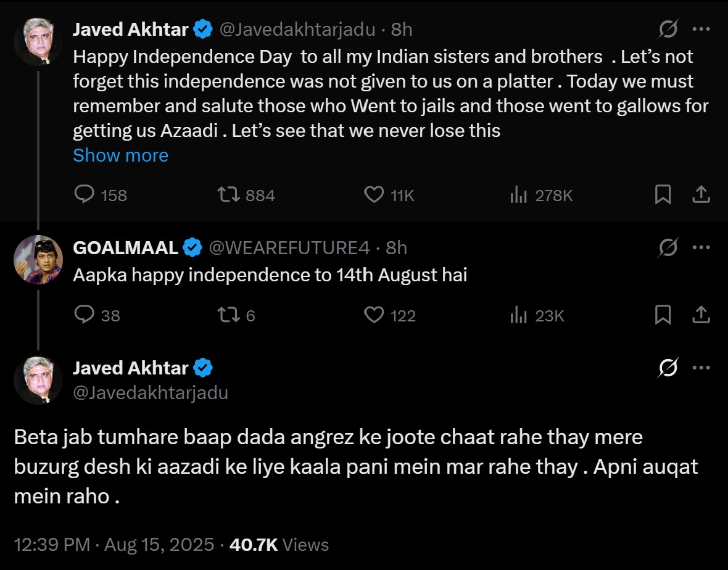
Task: Open the @WEAREFUTURE4 profile handle
Action: click(289, 248)
